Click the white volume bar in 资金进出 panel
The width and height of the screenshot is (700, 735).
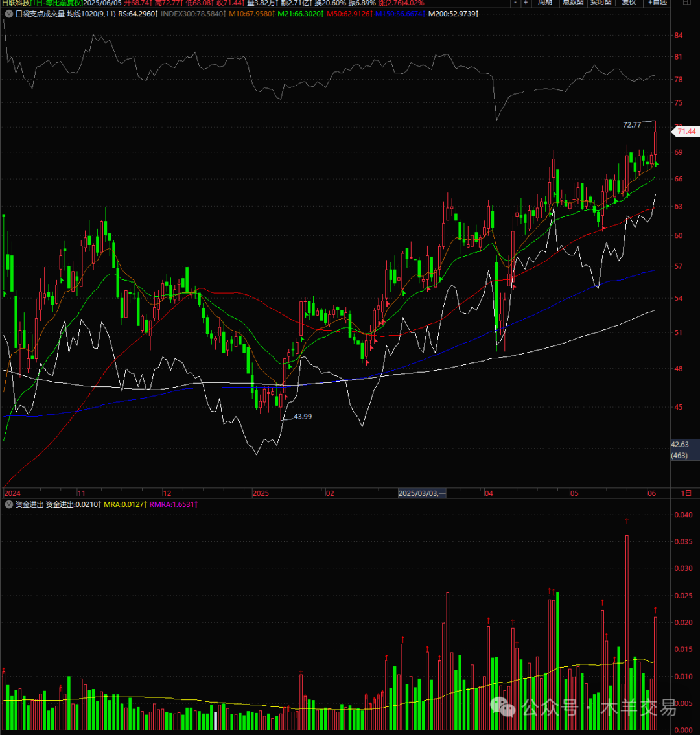(216, 721)
